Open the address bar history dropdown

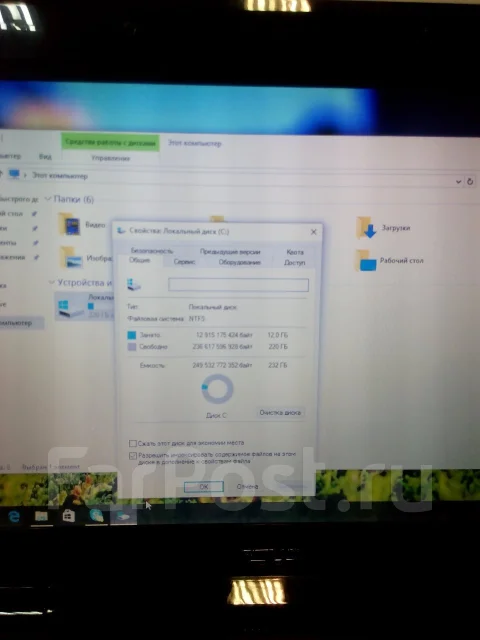pos(458,182)
